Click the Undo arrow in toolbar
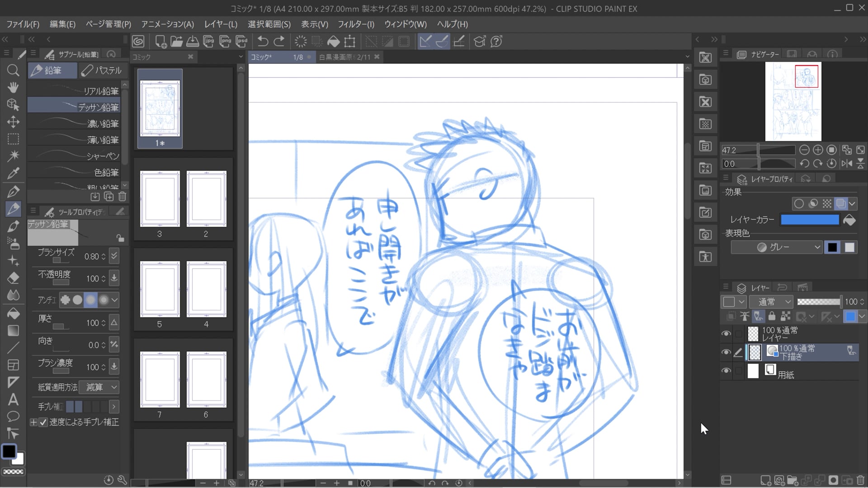This screenshot has height=488, width=868. click(263, 42)
